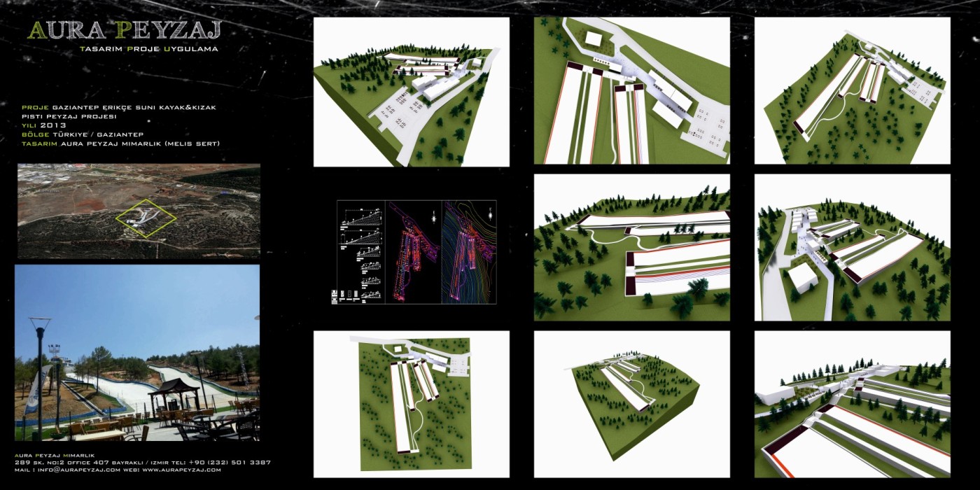Select the Tasarım Proje Uygulama tagline
Screen dimensions: 980x490
point(148,49)
